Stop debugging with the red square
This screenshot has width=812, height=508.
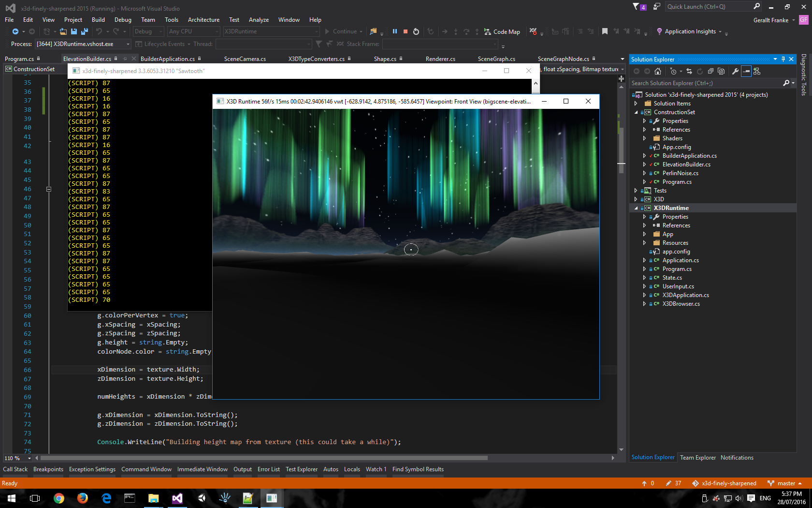point(406,31)
